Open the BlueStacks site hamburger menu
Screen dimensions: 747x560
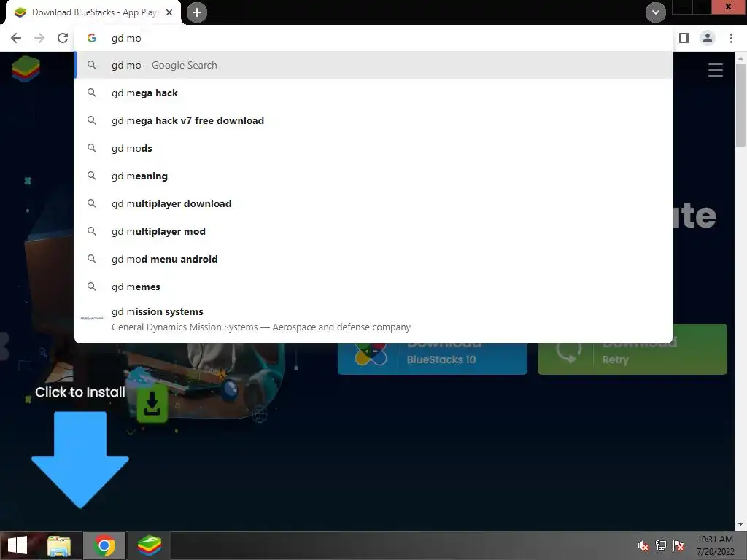tap(715, 70)
